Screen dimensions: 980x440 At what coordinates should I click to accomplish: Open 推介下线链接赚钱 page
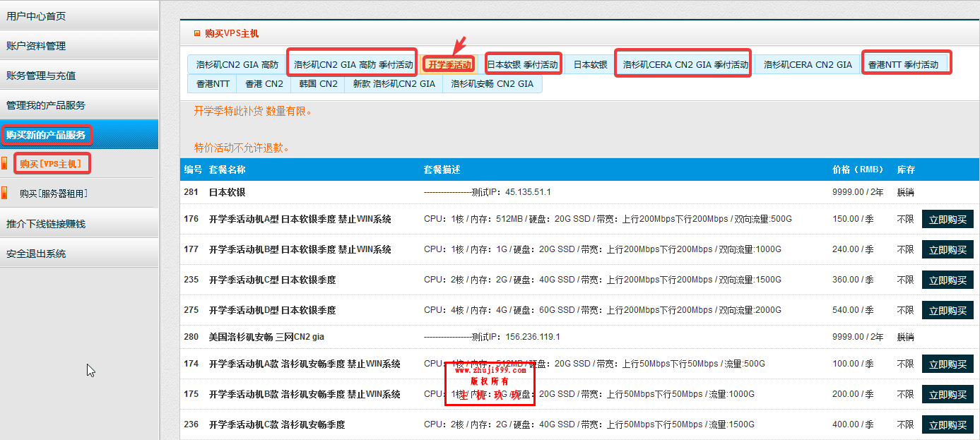79,223
